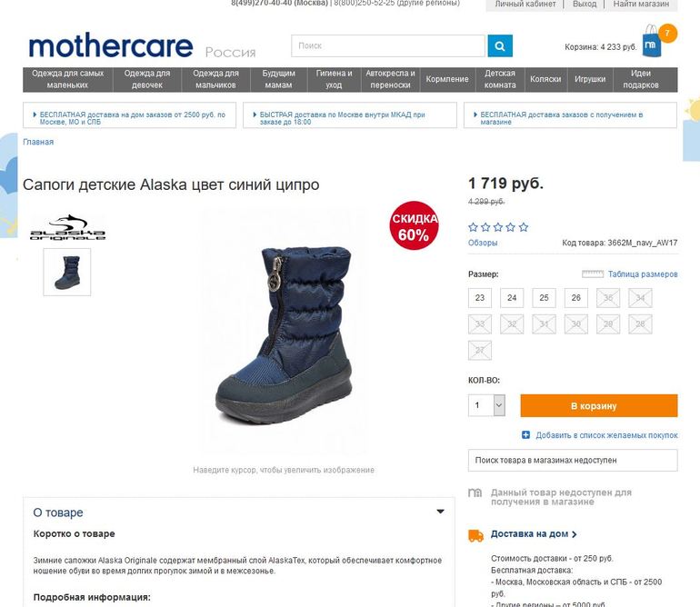
Task: Open the Коляски menu category
Action: coord(545,79)
